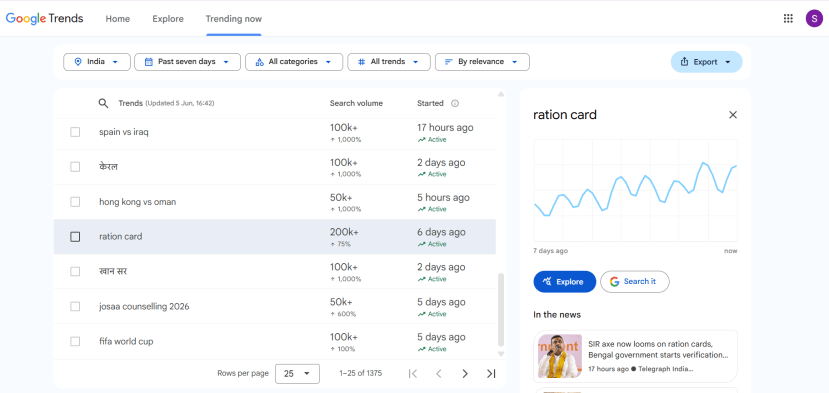The image size is (829, 393).
Task: Open the purple account avatar
Action: pos(814,19)
